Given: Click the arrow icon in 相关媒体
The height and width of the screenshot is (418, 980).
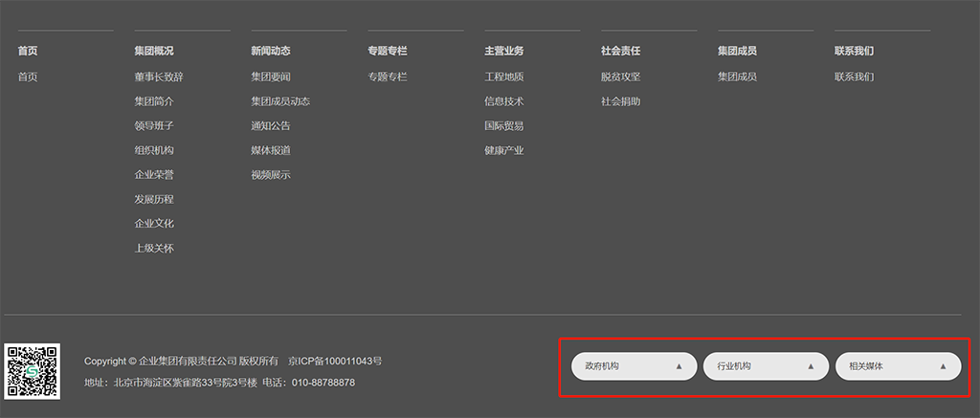Looking at the screenshot, I should point(943,366).
